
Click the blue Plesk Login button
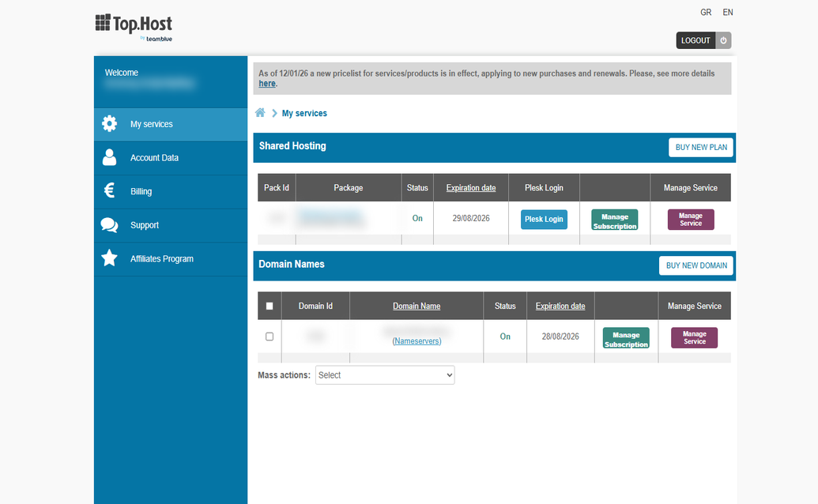tap(544, 220)
